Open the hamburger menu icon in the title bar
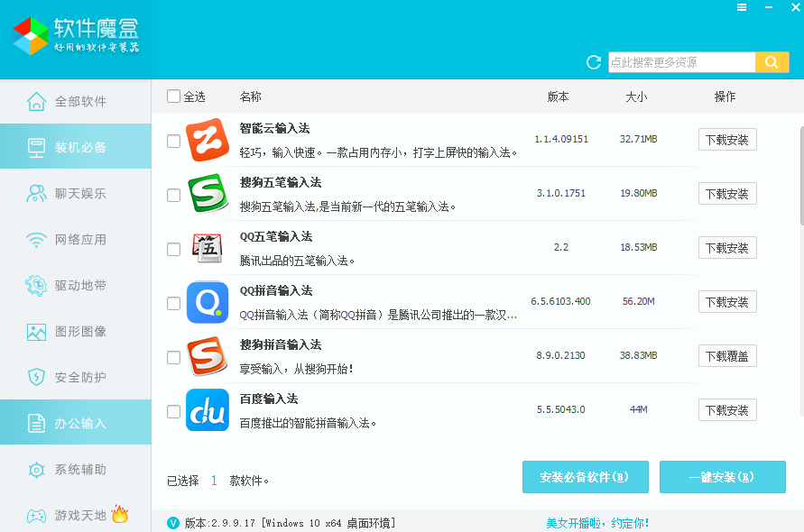This screenshot has height=532, width=804. tap(742, 7)
